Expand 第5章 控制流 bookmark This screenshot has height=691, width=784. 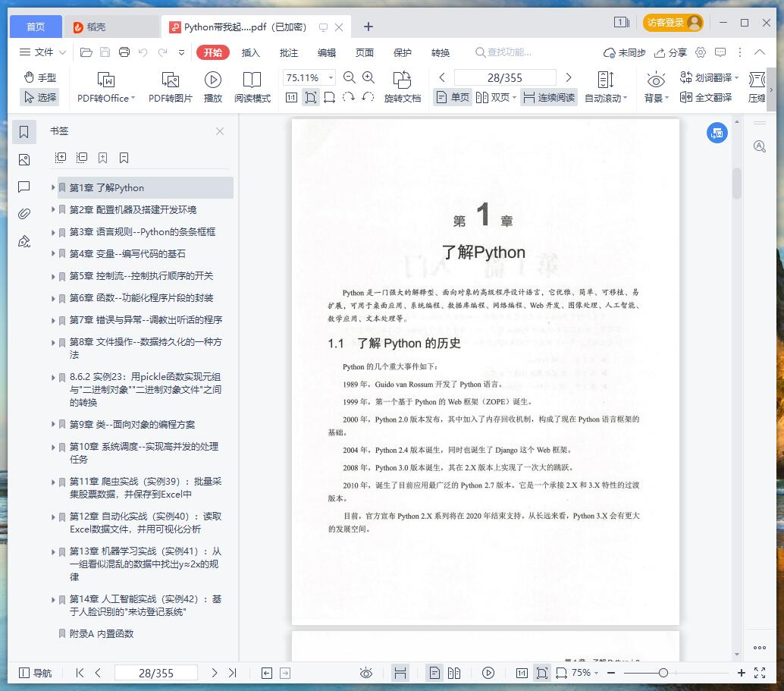coord(52,276)
